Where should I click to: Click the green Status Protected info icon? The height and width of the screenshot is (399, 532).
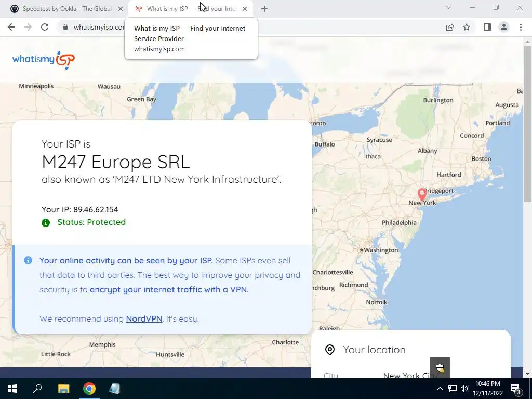[46, 222]
